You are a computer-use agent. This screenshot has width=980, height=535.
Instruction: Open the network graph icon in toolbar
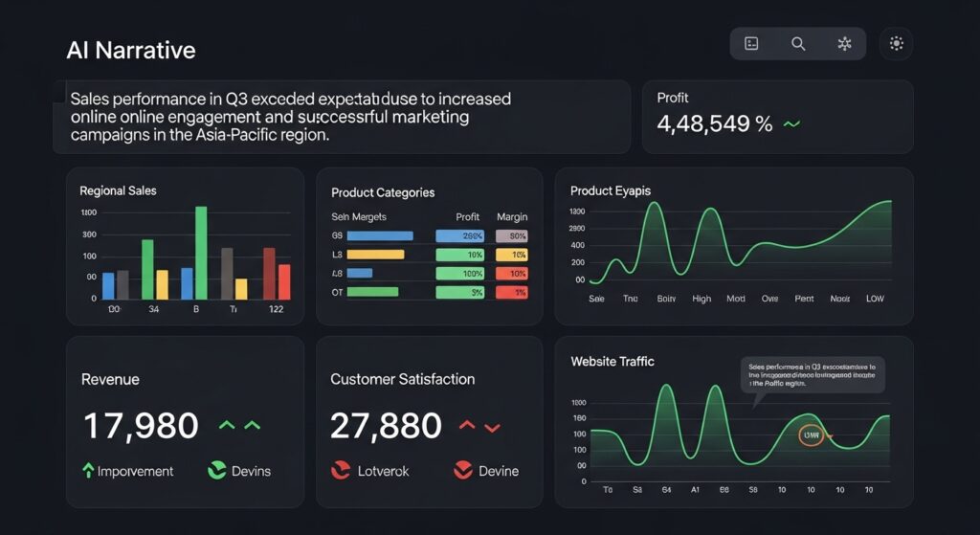click(843, 44)
